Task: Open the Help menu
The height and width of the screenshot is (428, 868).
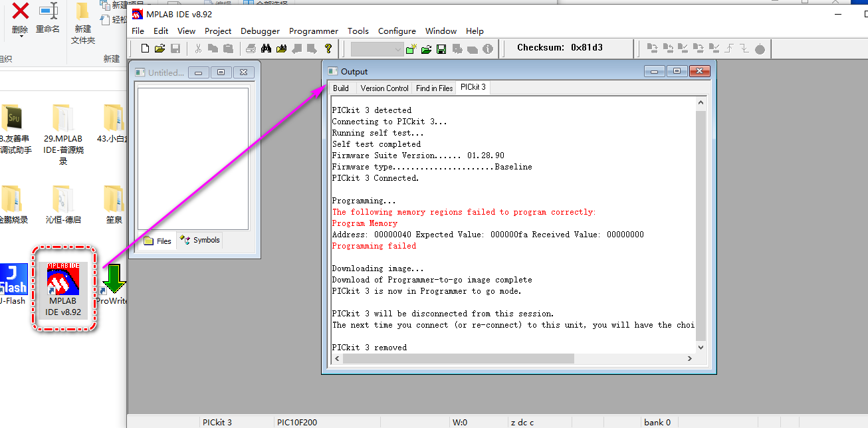Action: pyautogui.click(x=475, y=31)
